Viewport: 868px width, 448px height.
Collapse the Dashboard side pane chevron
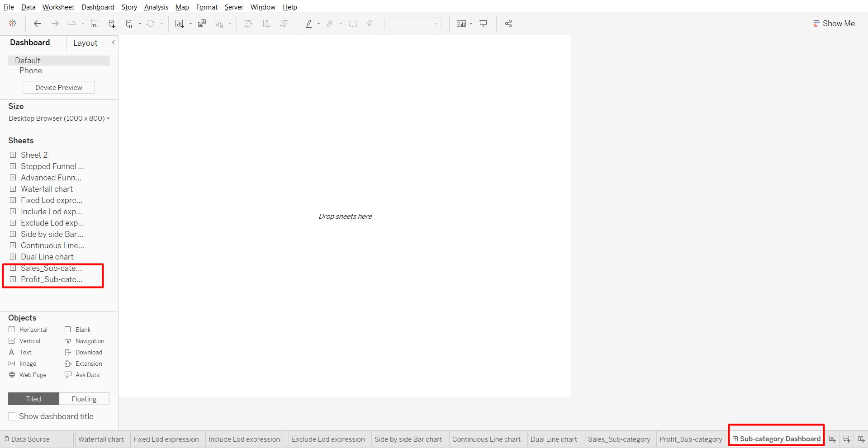pos(114,42)
